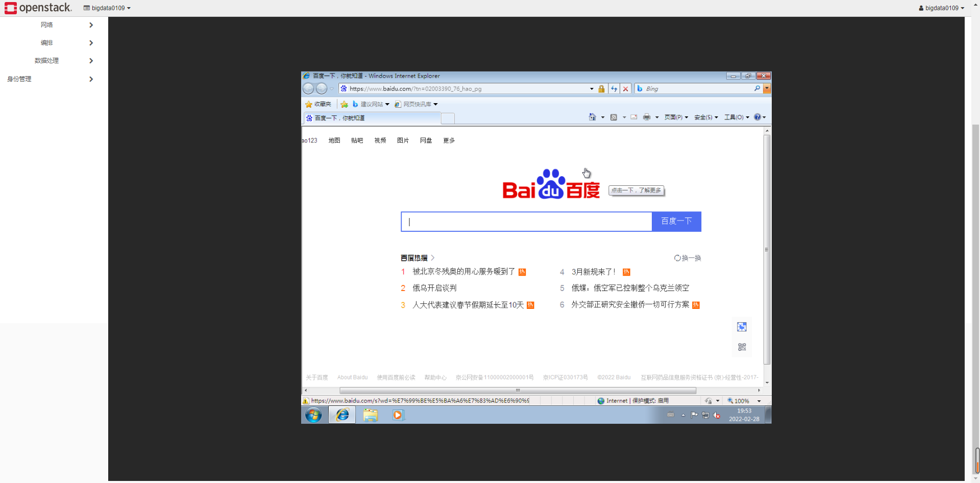Viewport: 980px width, 483px height.
Task: Click the RSS feeds icon
Action: click(614, 117)
